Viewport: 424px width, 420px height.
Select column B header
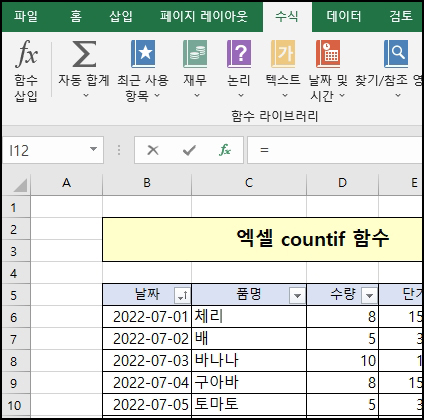[x=147, y=183]
